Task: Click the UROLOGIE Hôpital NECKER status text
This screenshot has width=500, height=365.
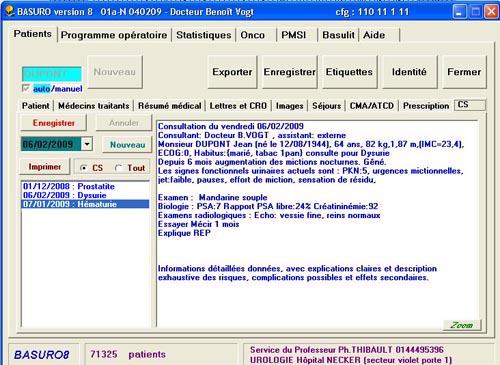Action: (x=351, y=360)
